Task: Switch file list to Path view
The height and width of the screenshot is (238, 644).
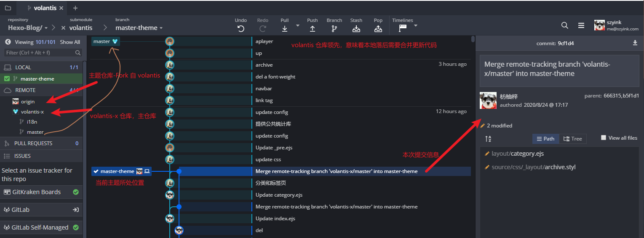Action: tap(545, 138)
